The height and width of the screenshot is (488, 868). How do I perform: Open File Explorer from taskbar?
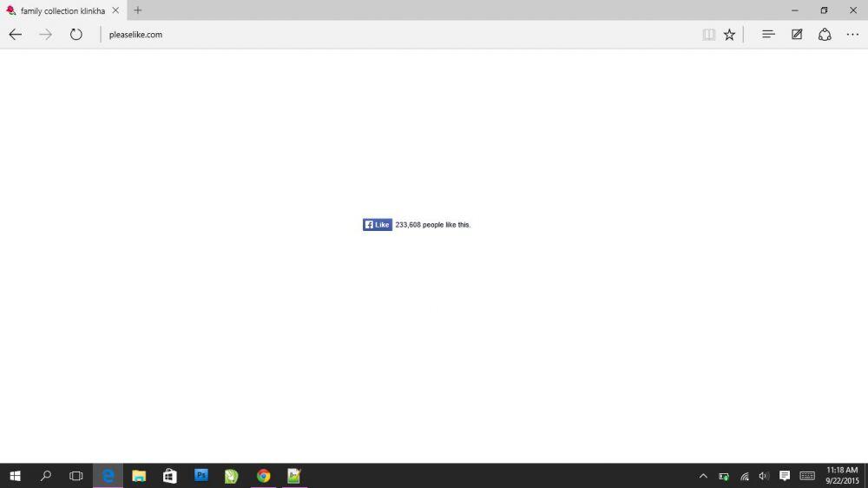click(x=139, y=476)
